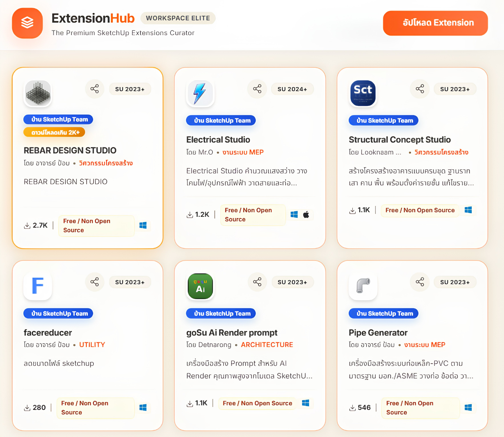
Task: Share the REBAR DESIGN STUDIO extension
Action: point(94,89)
